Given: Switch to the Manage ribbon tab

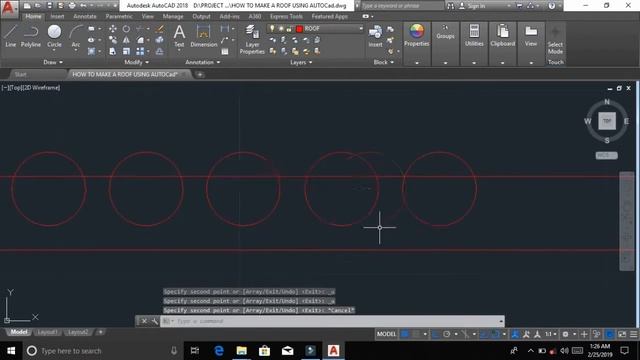Looking at the screenshot, I should [173, 16].
